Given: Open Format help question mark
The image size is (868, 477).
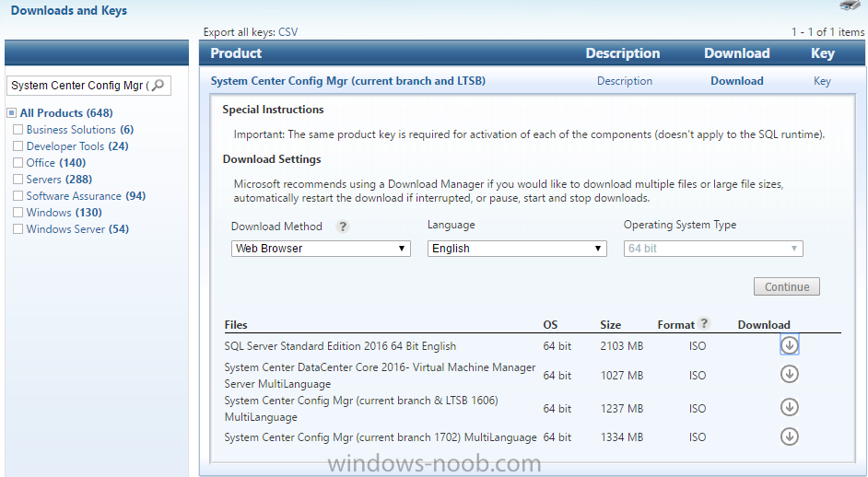Looking at the screenshot, I should 704,324.
